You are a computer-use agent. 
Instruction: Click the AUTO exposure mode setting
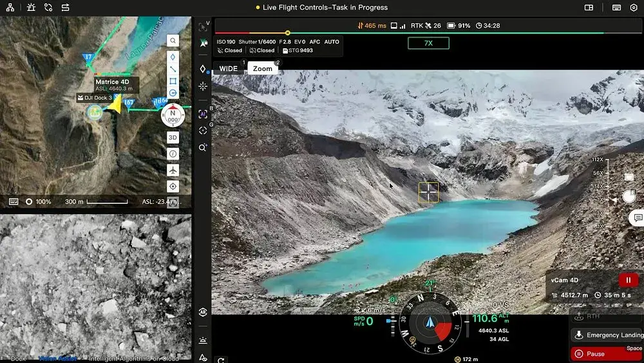click(332, 42)
